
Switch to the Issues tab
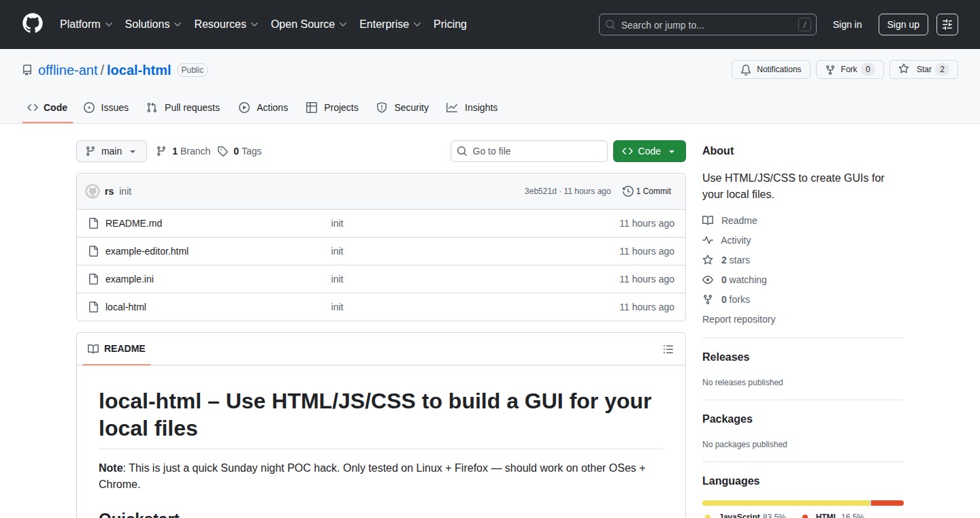(106, 108)
